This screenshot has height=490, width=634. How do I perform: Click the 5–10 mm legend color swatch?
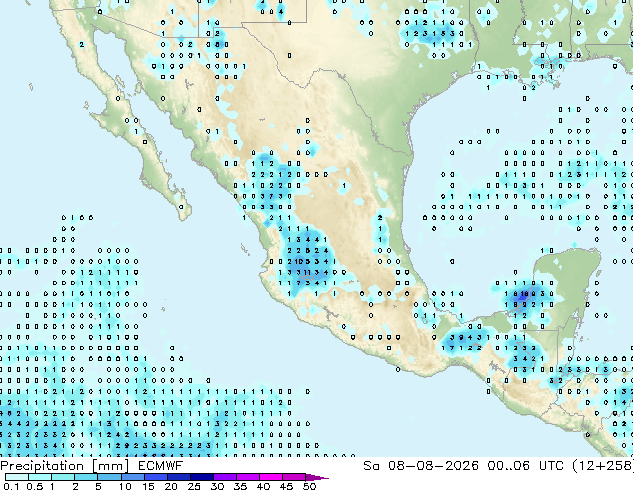(109, 477)
